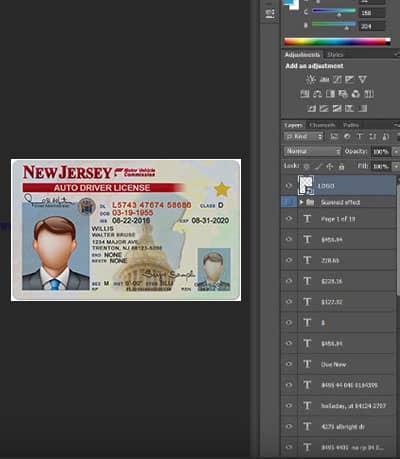Image resolution: width=400 pixels, height=459 pixels.
Task: Select the Scanned effect group row
Action: [x=339, y=202]
